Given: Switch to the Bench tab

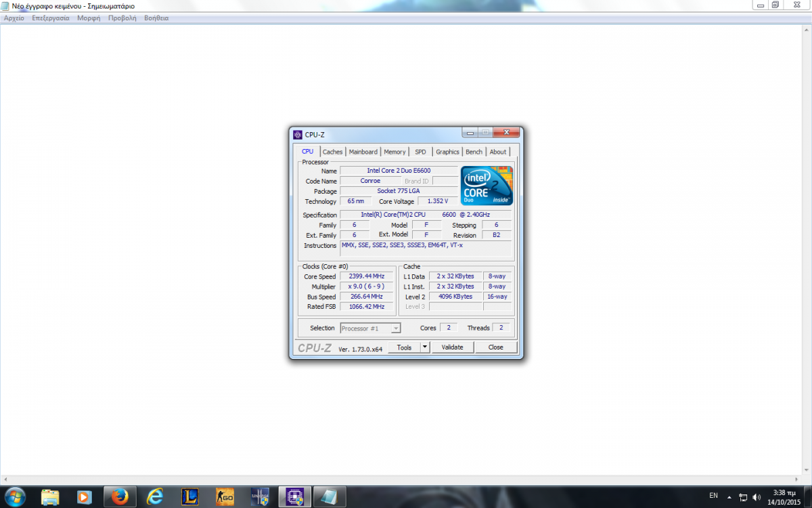Looking at the screenshot, I should tap(474, 152).
